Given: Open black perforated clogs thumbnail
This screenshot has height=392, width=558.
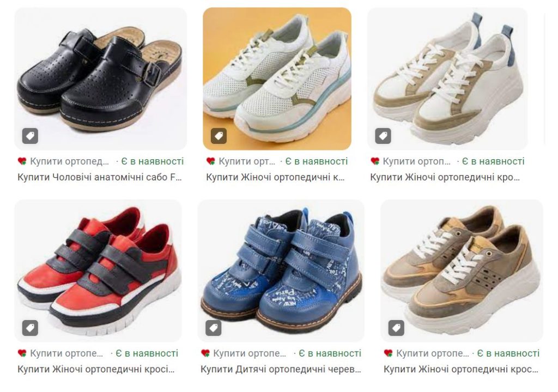Looking at the screenshot, I should (100, 79).
